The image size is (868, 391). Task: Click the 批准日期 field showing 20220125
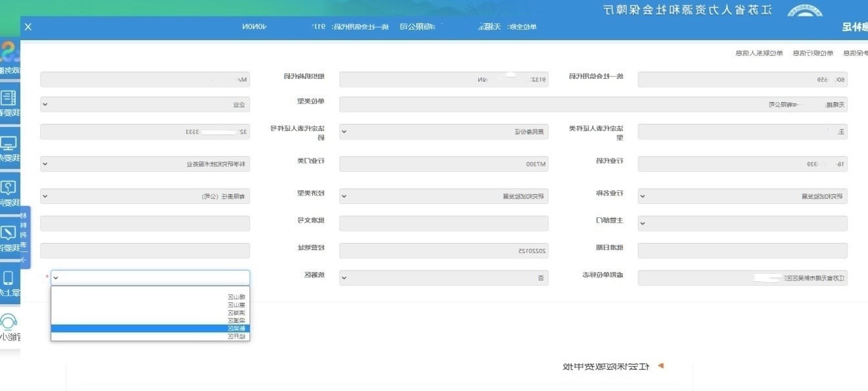pyautogui.click(x=444, y=251)
